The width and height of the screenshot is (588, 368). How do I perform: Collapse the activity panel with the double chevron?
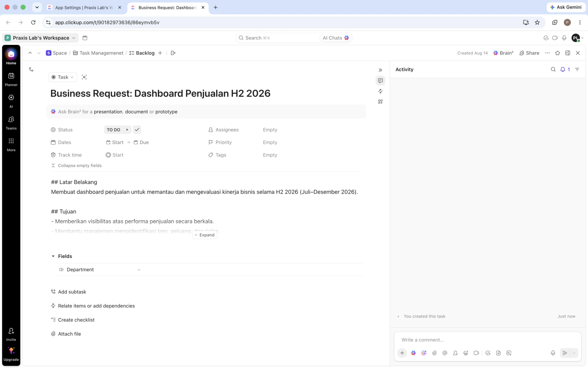pos(380,70)
